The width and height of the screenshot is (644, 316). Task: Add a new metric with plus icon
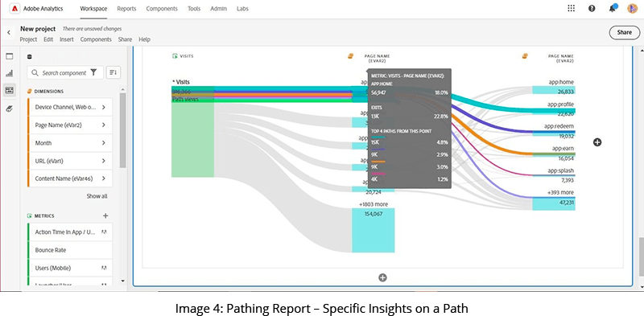coord(105,215)
